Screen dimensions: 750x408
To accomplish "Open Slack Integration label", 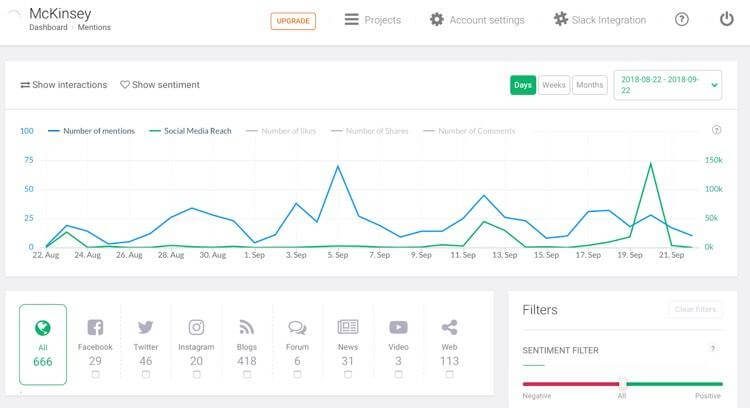I will click(609, 20).
